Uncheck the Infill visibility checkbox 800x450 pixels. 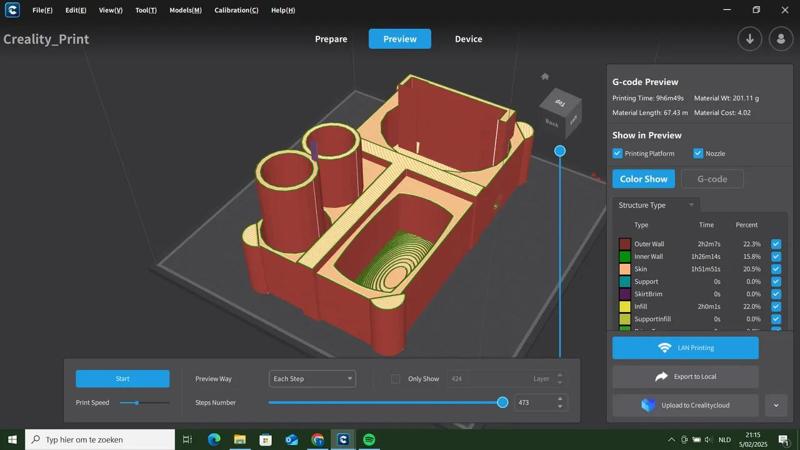pyautogui.click(x=776, y=307)
